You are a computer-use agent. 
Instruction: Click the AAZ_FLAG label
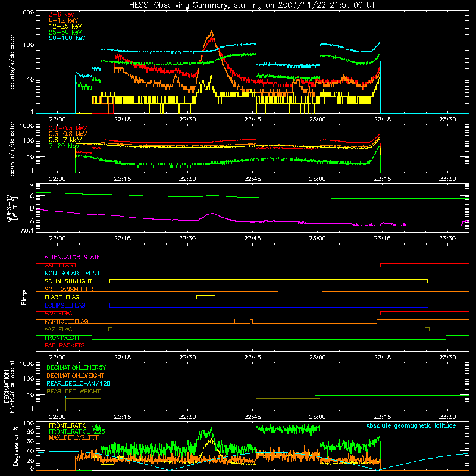58,330
